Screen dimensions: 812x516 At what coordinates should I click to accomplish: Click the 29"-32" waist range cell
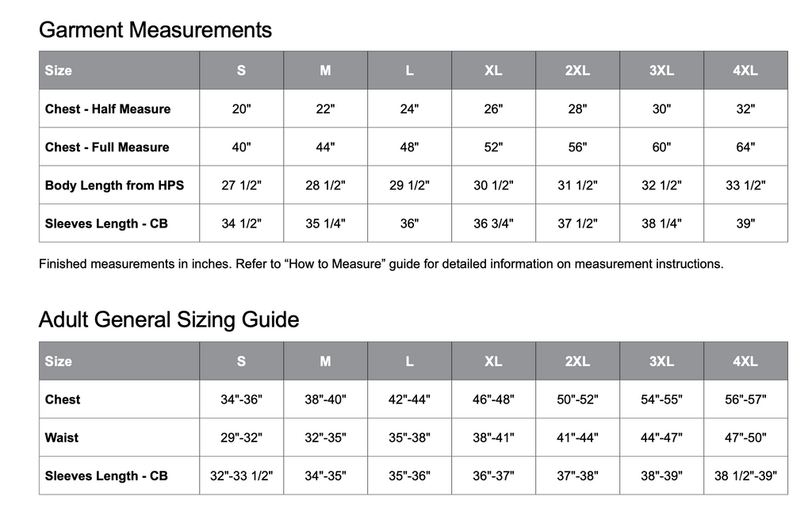pos(241,438)
